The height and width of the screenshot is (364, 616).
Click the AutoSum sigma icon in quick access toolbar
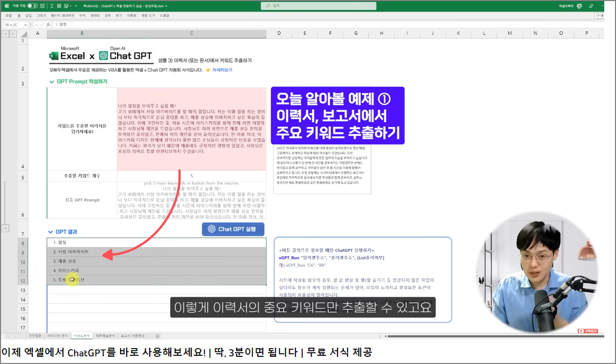(53, 6)
